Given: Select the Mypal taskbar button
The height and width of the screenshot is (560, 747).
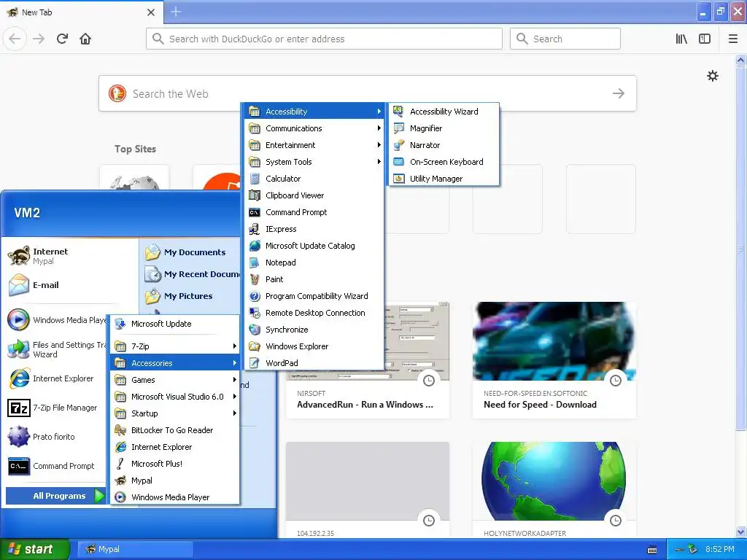Looking at the screenshot, I should tap(135, 549).
